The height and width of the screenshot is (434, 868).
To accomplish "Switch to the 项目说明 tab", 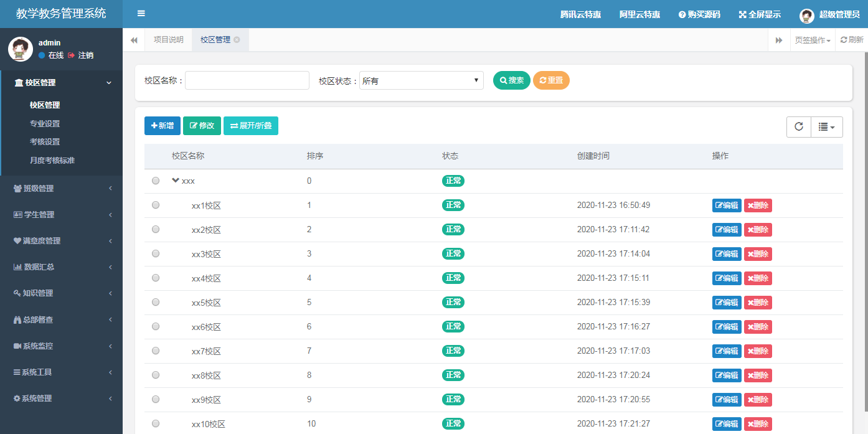I will (x=169, y=39).
